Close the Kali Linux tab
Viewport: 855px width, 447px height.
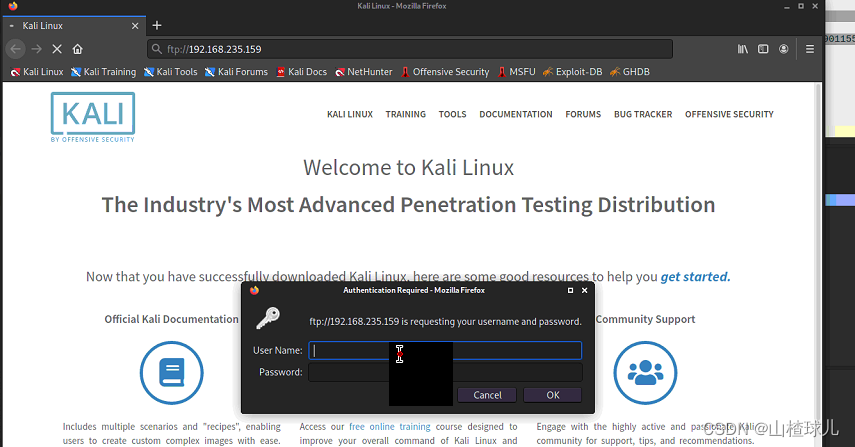(135, 26)
